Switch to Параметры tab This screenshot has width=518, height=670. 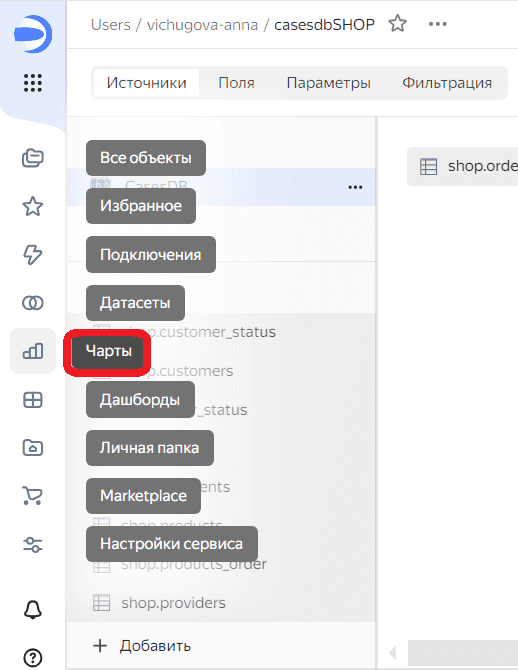click(328, 82)
